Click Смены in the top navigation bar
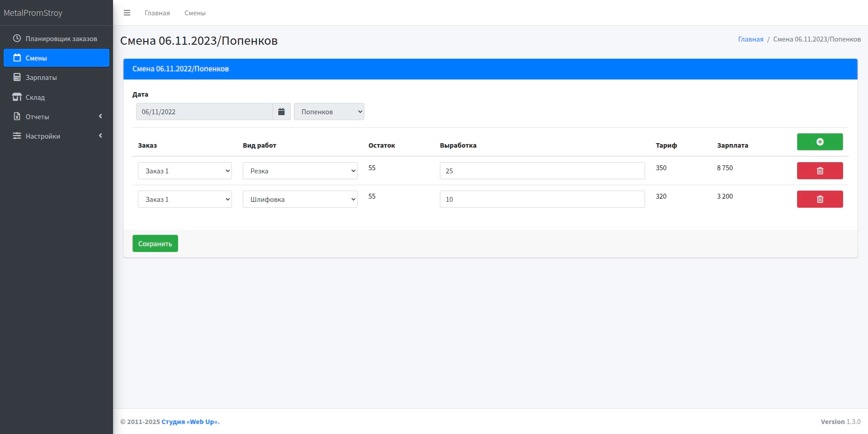 195,13
